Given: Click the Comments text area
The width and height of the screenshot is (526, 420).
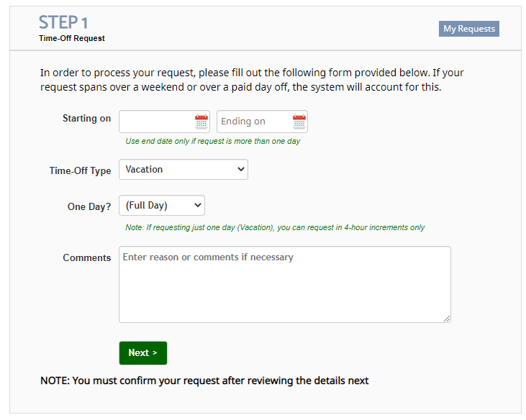Looking at the screenshot, I should pyautogui.click(x=285, y=284).
